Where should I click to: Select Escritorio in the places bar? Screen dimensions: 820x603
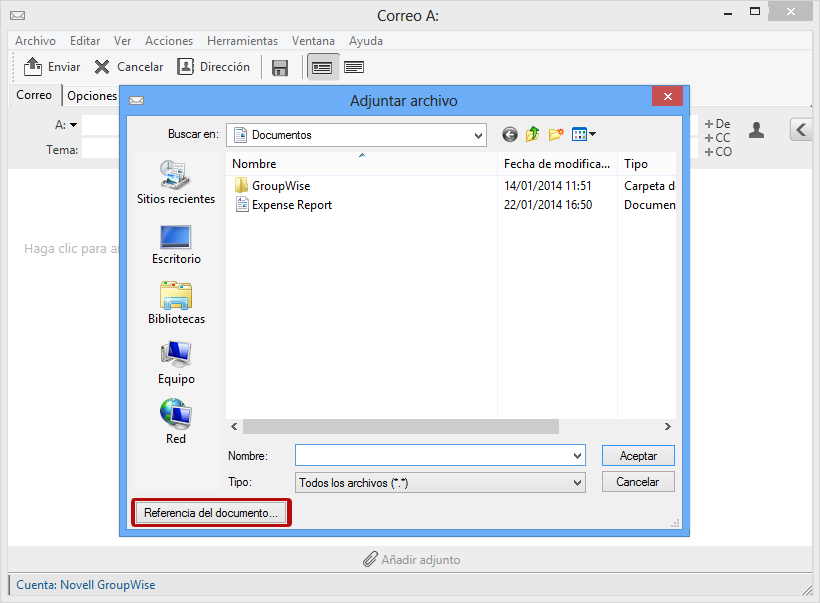point(176,244)
